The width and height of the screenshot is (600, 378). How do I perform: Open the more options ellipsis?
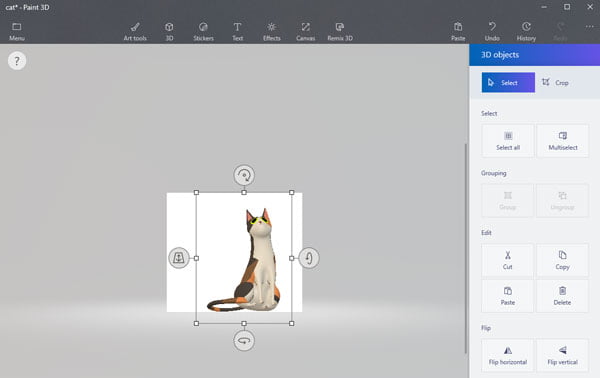[589, 27]
